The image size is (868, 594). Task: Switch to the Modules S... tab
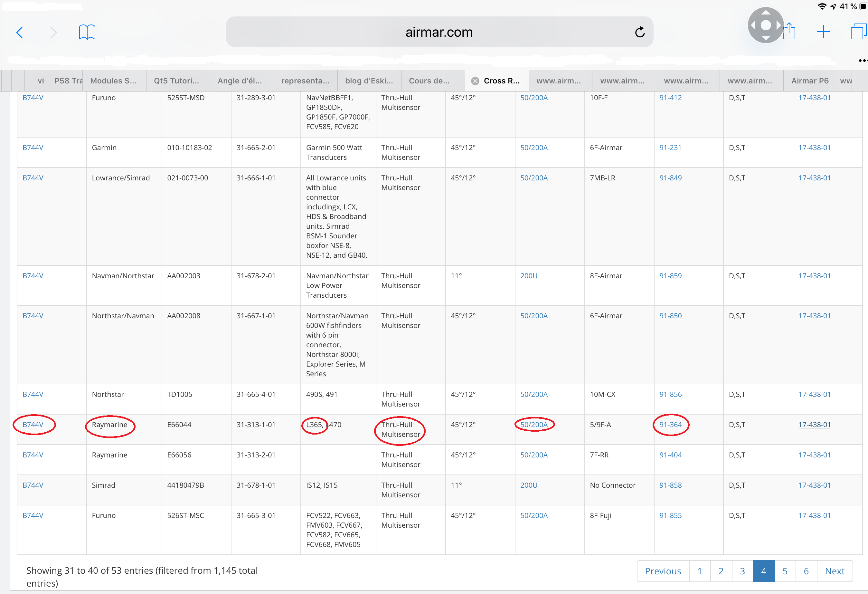tap(114, 81)
